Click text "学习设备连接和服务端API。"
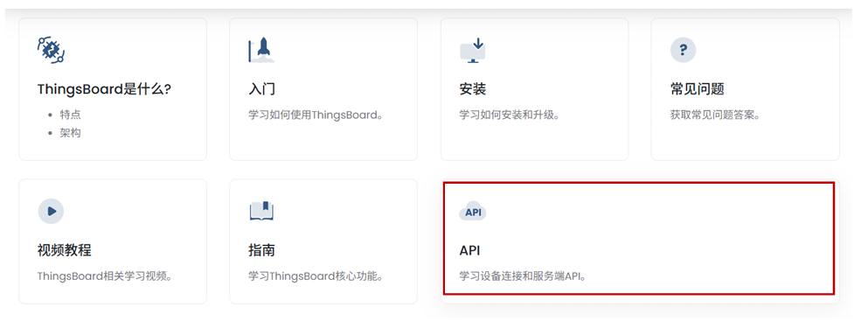 [x=523, y=276]
